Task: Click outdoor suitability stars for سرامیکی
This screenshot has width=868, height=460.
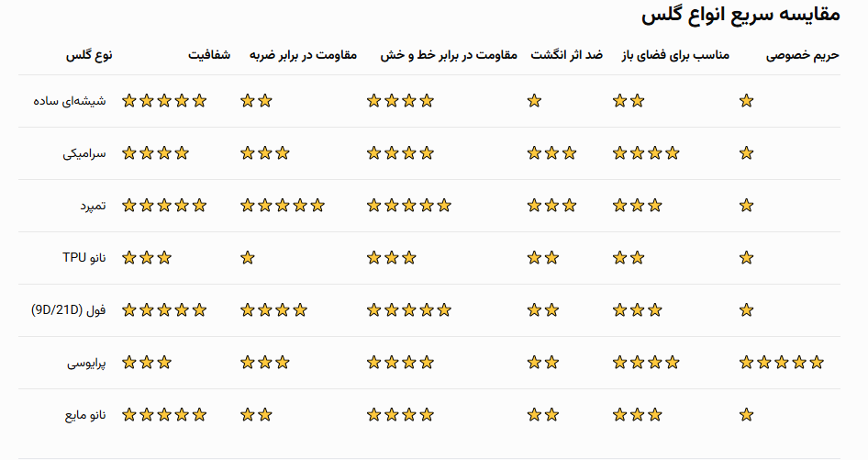Action: click(646, 153)
